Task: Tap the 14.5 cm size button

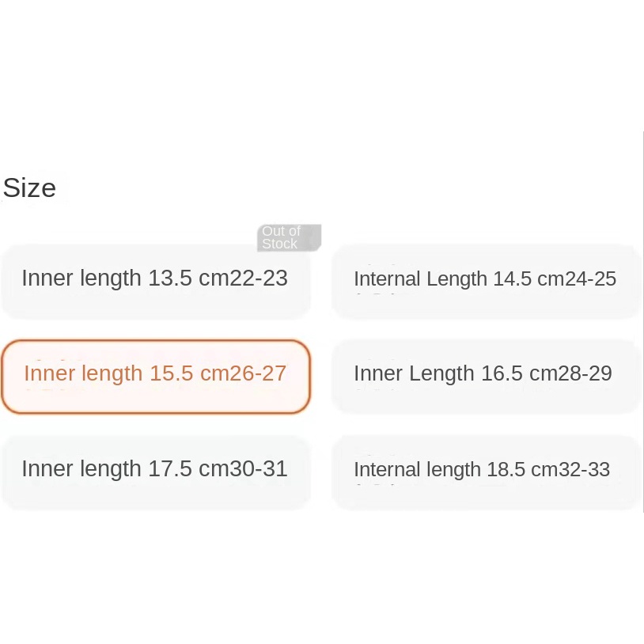Action: point(485,279)
